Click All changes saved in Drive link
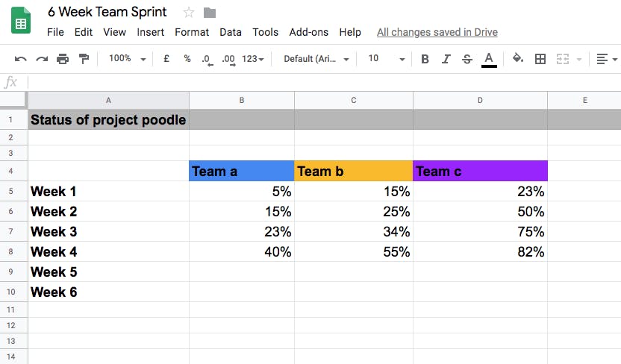 coord(437,32)
